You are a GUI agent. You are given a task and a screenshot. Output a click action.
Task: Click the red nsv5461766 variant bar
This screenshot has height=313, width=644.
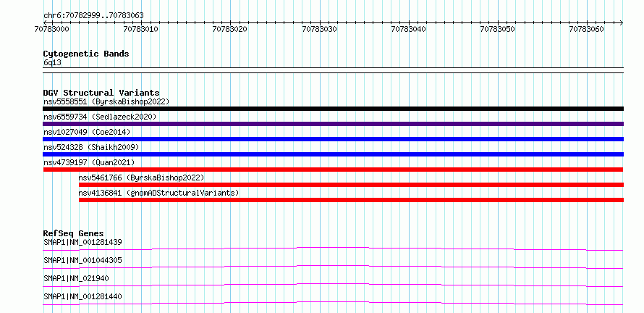351,185
